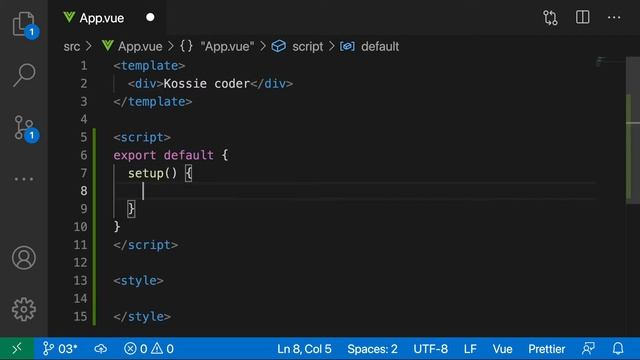
Task: Click the vertical scrollbar of editor
Action: (x=633, y=129)
